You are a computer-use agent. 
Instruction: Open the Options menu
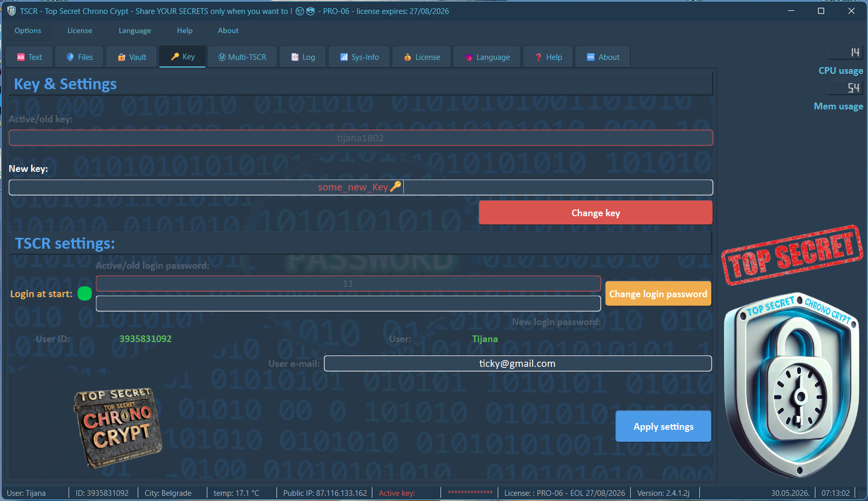(28, 30)
